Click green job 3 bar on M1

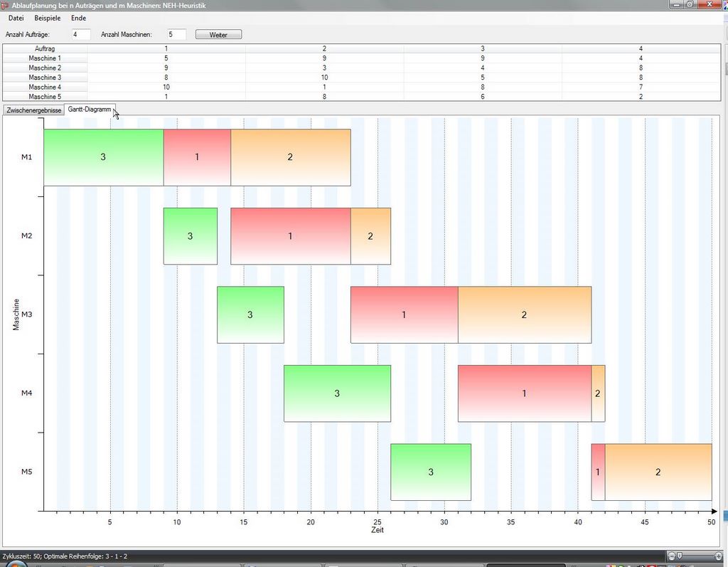[x=103, y=157]
